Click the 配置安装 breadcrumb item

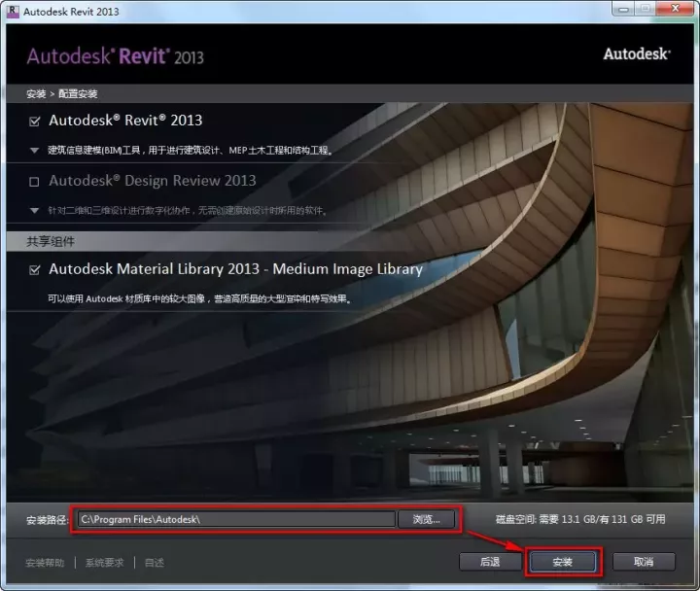[78, 94]
